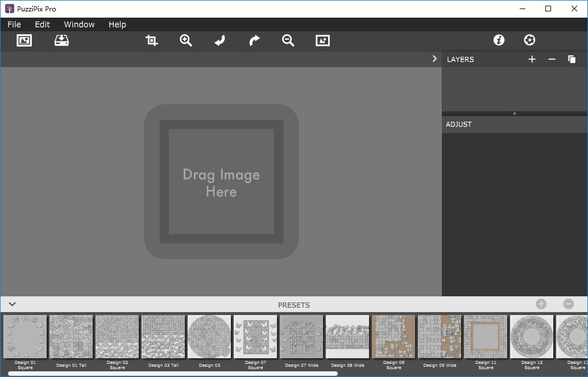Click the LAYERS panel header

click(460, 59)
